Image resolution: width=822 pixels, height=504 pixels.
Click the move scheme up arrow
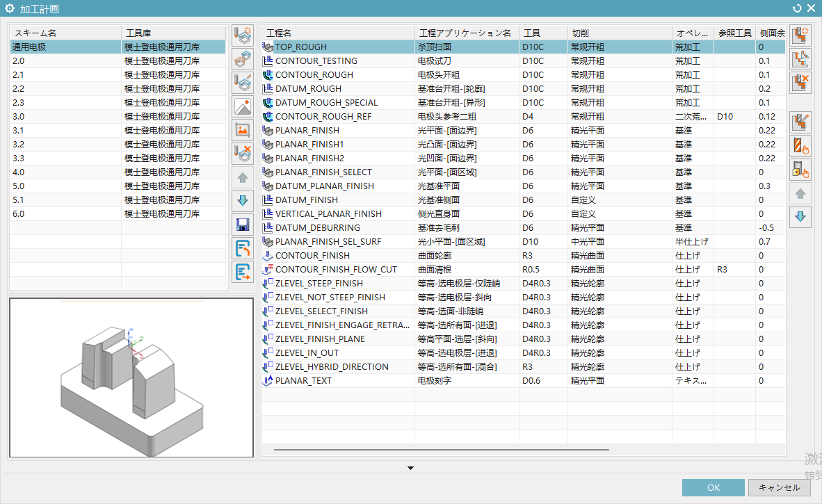pyautogui.click(x=243, y=177)
